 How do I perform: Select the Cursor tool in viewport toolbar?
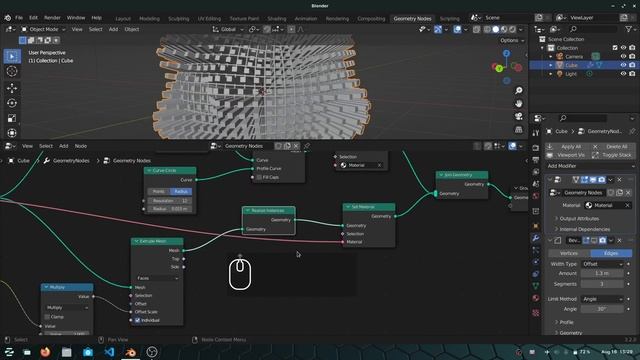click(x=12, y=71)
